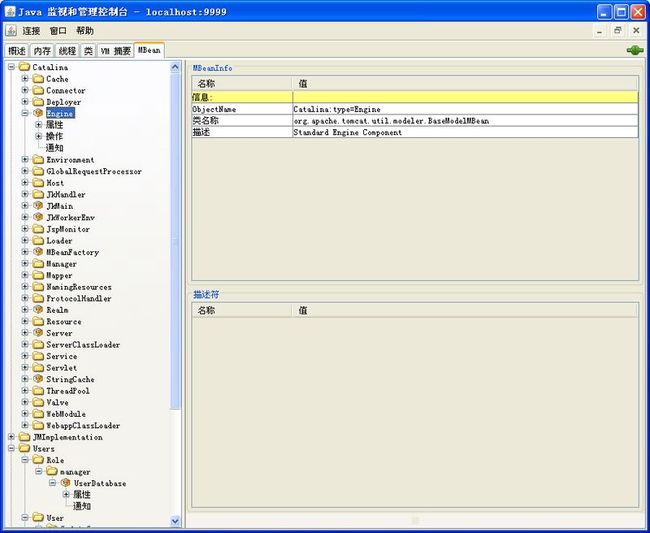Click the Cache folder icon
The height and width of the screenshot is (533, 650).
(38, 78)
